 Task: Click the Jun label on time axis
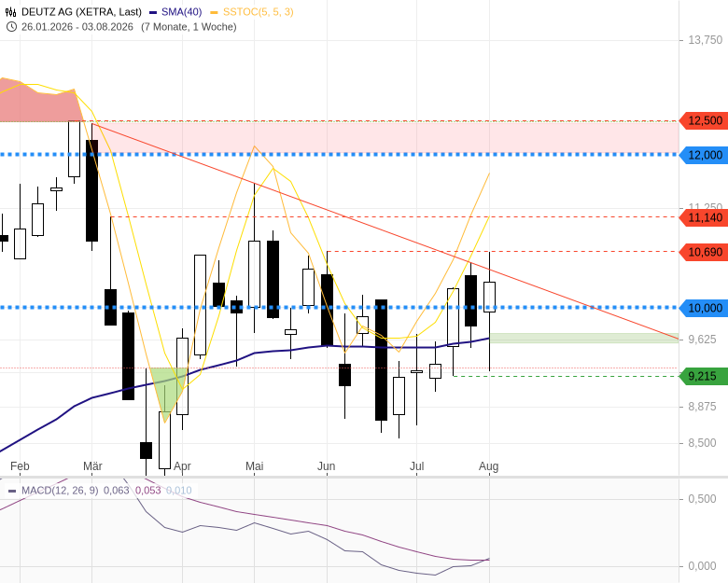(327, 466)
